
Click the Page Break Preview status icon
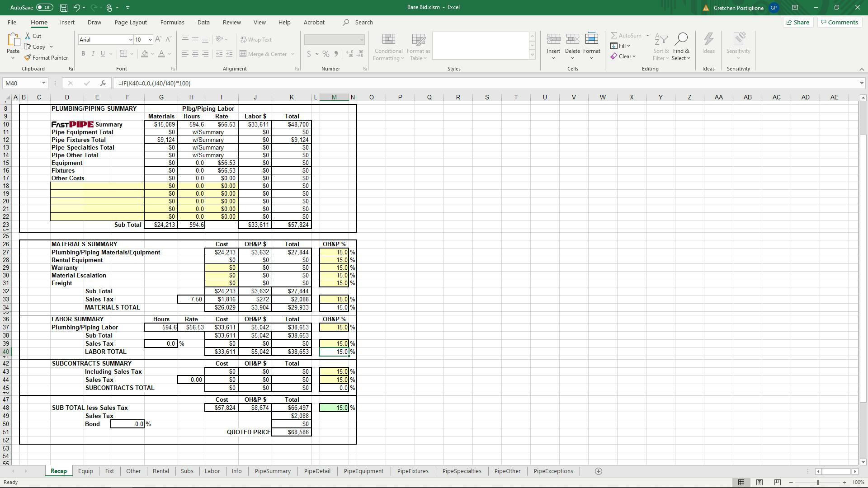tap(778, 483)
